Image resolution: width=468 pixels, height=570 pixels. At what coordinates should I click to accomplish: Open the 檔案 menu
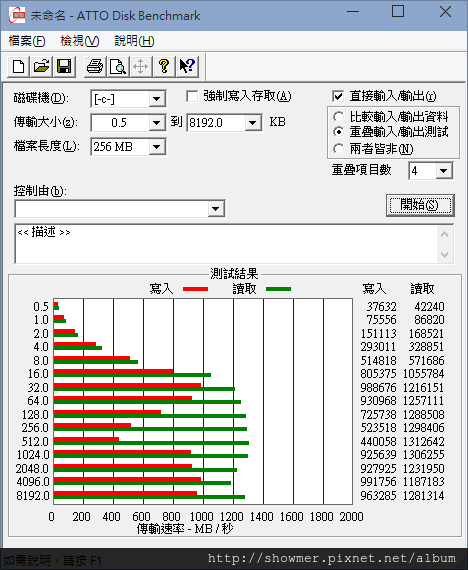(27, 41)
